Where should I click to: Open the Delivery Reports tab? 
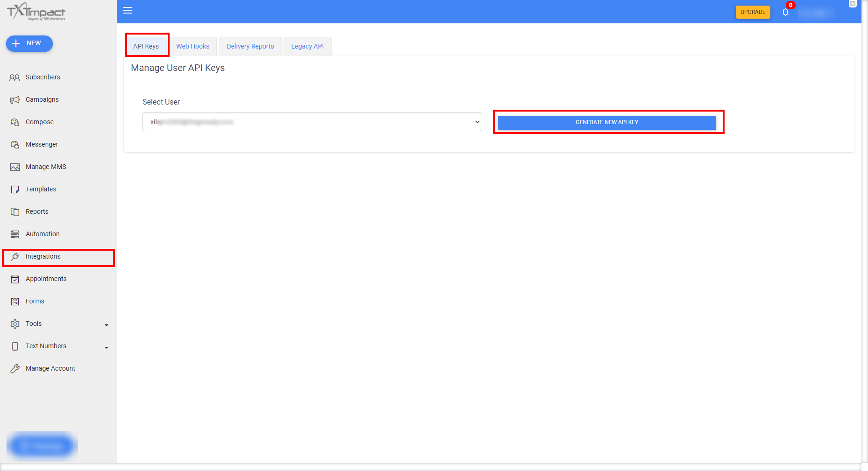250,46
